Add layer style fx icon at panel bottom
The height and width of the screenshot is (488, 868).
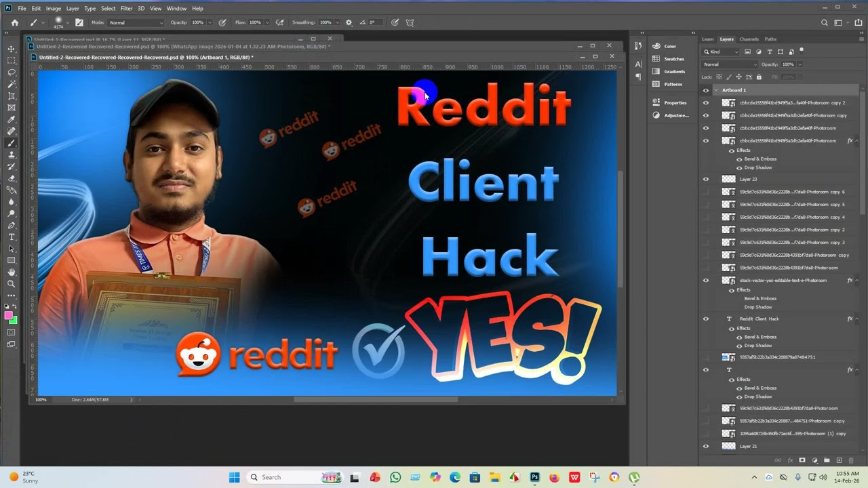[x=790, y=460]
